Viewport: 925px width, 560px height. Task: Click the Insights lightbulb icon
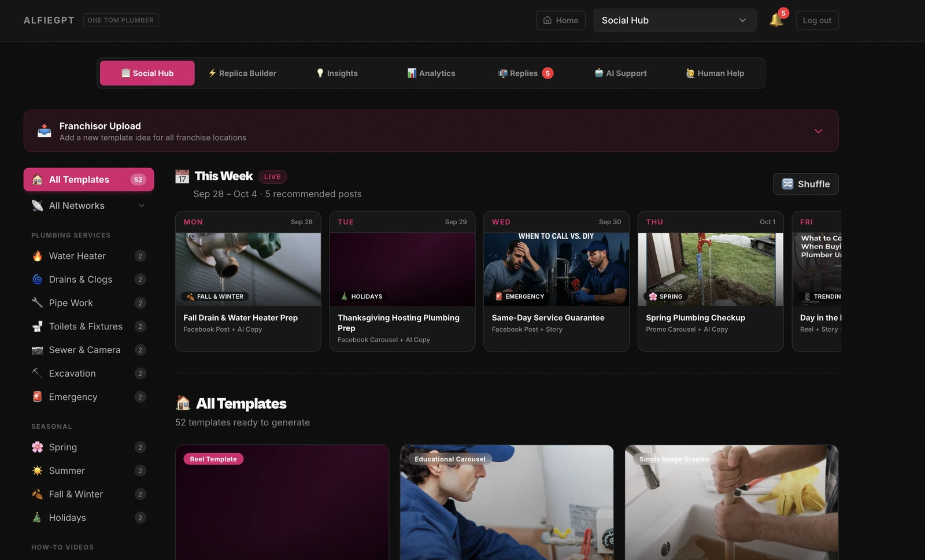320,73
